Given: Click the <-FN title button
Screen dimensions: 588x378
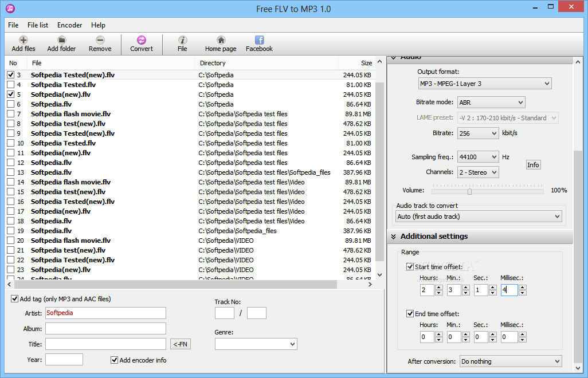Looking at the screenshot, I should [x=181, y=344].
